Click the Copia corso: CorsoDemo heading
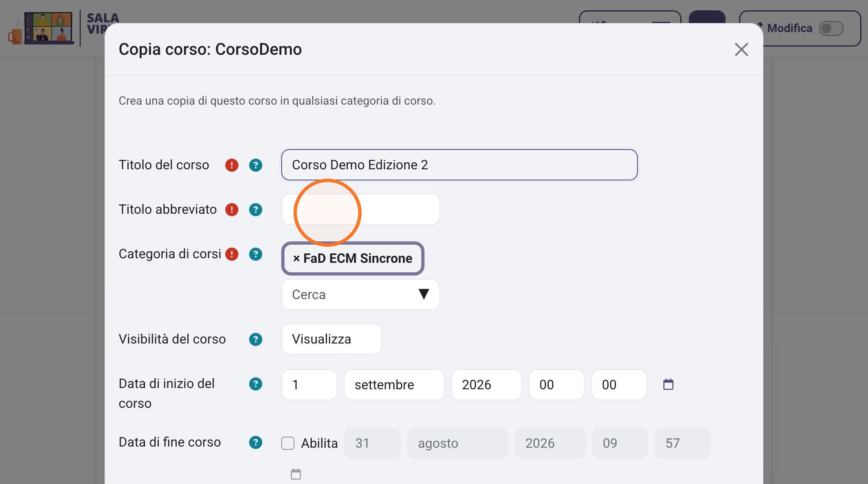This screenshot has width=868, height=484. pos(210,49)
